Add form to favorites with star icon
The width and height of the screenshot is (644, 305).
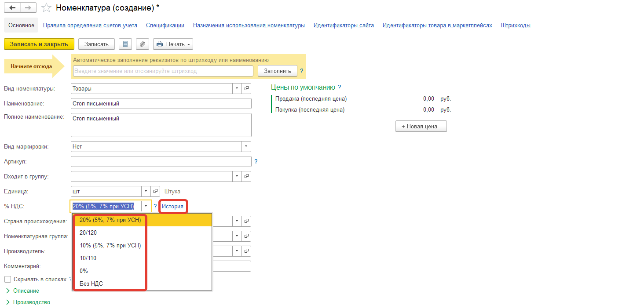46,8
